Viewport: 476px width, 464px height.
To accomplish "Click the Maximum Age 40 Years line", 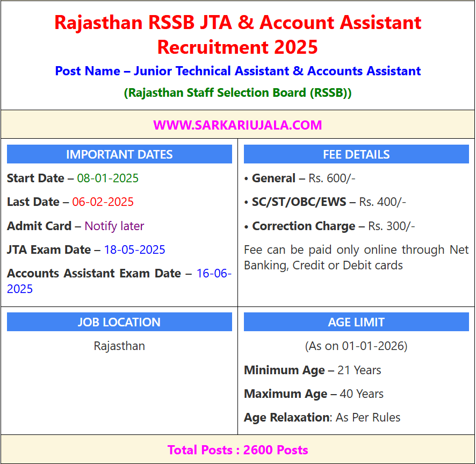I will [314, 394].
